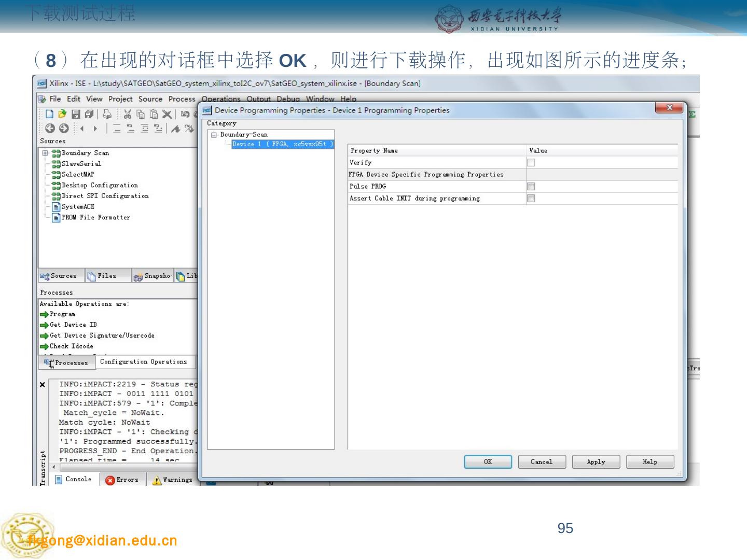Open the Edit menu

click(x=74, y=99)
